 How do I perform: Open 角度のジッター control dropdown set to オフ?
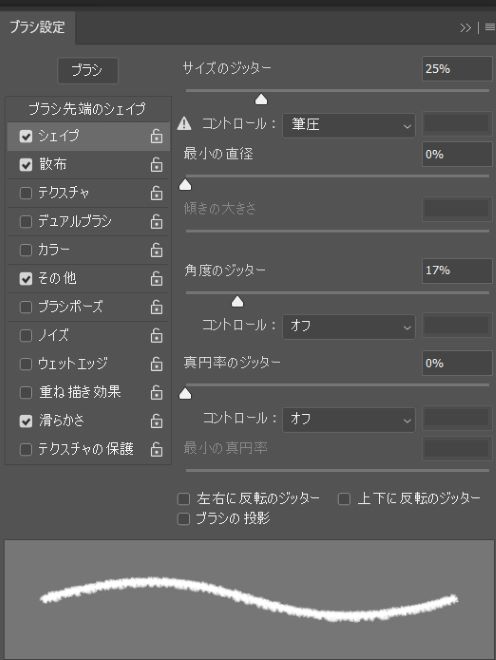tap(349, 327)
